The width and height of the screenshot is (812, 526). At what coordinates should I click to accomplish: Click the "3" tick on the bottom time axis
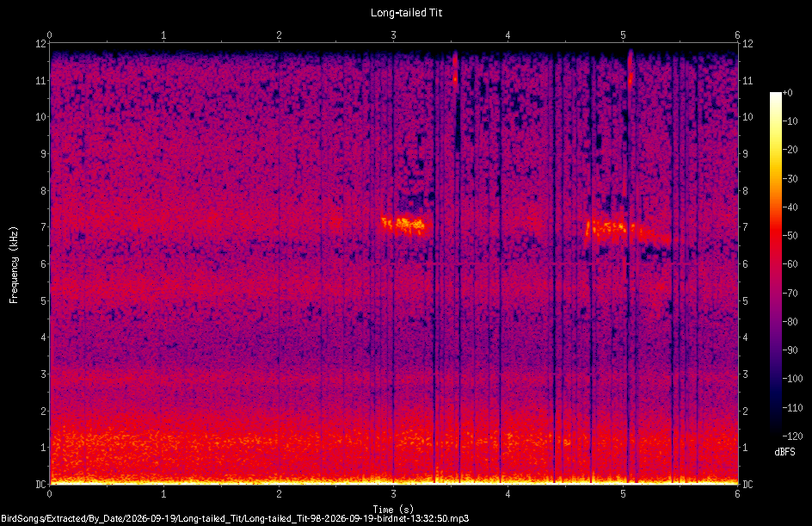(x=394, y=494)
